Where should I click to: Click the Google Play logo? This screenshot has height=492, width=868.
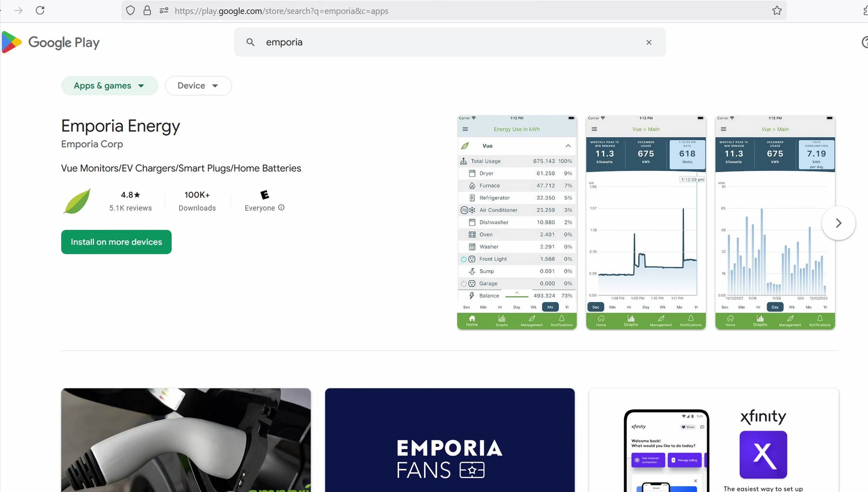[51, 42]
